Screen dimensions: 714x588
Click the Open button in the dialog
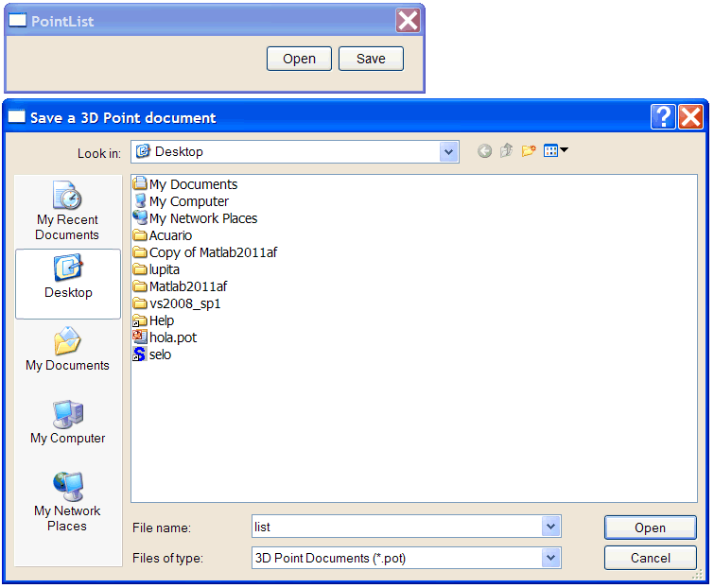[651, 527]
